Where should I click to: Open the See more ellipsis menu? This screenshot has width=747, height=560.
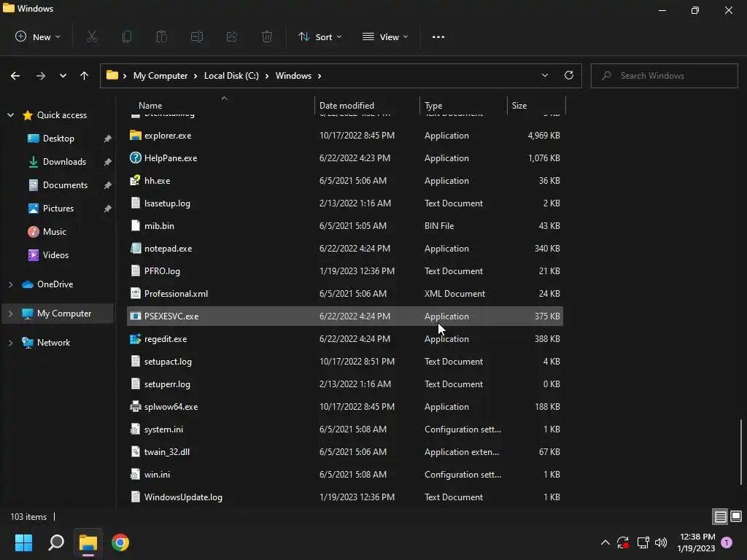(438, 36)
